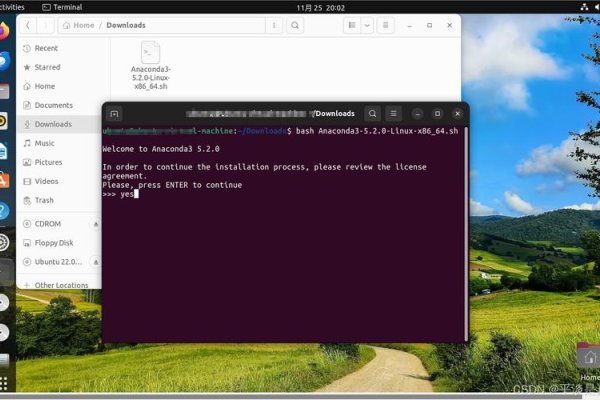Switch Files to list view
The image size is (600, 400).
pyautogui.click(x=352, y=25)
